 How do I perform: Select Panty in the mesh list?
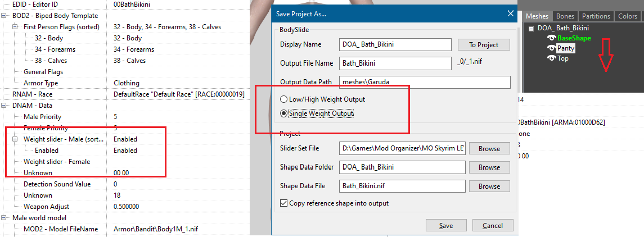pos(566,48)
